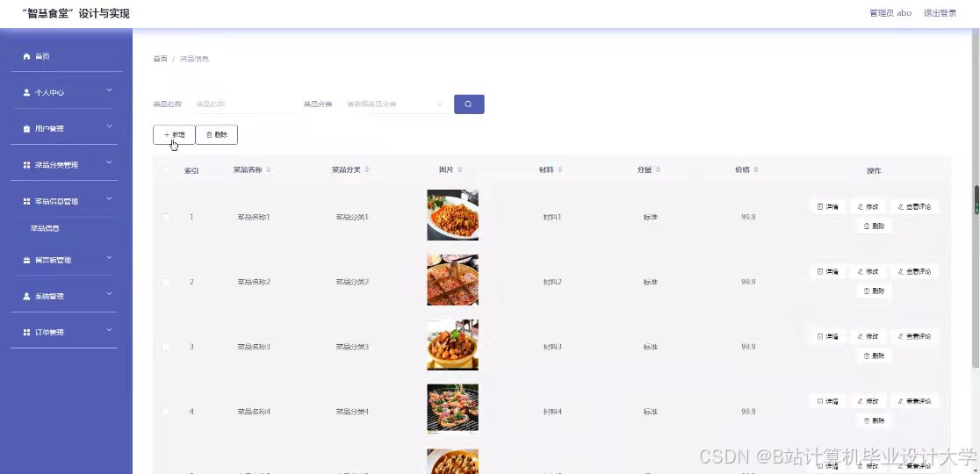980x474 pixels.
Task: Sort table by 菜品名称 column arrows
Action: pyautogui.click(x=268, y=170)
